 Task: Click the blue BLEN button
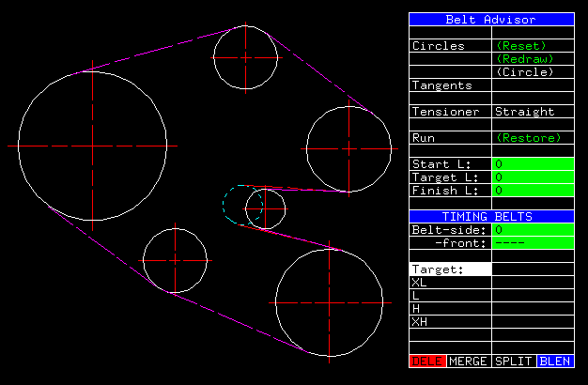pyautogui.click(x=555, y=361)
